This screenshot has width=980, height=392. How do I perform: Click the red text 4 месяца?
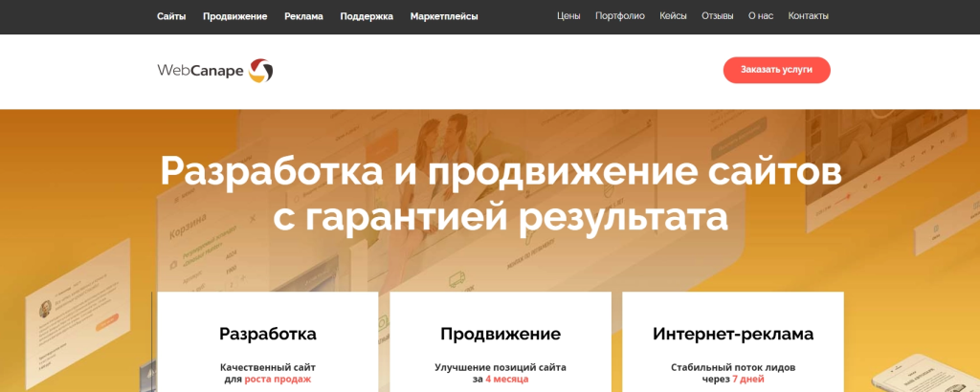pos(507,379)
